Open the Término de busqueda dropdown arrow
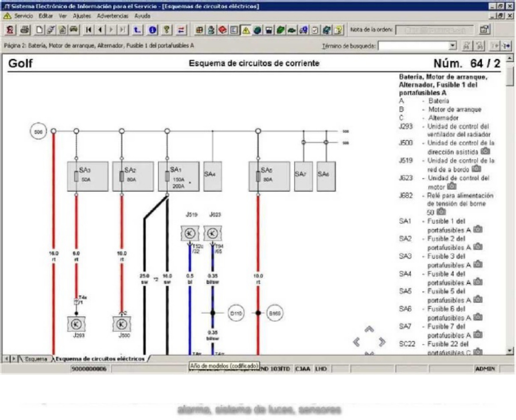516x420 pixels. click(x=453, y=45)
